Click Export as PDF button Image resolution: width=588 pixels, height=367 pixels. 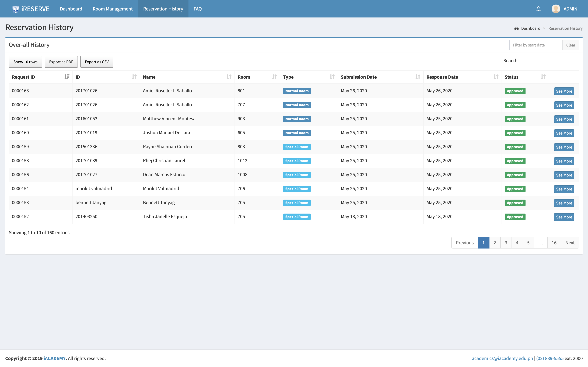pyautogui.click(x=61, y=62)
